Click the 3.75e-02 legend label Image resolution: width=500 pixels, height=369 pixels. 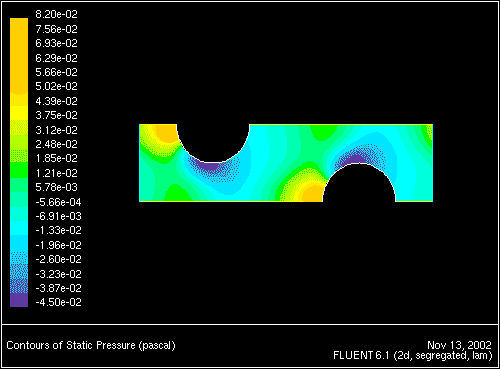pyautogui.click(x=56, y=115)
